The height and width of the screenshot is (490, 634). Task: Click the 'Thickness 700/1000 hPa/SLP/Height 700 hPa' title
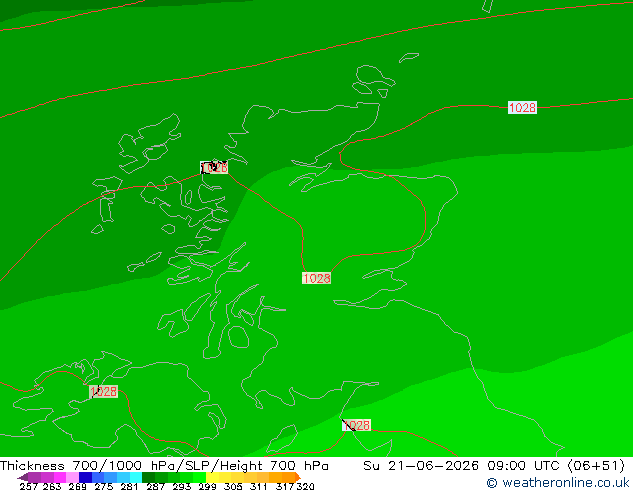click(x=164, y=465)
